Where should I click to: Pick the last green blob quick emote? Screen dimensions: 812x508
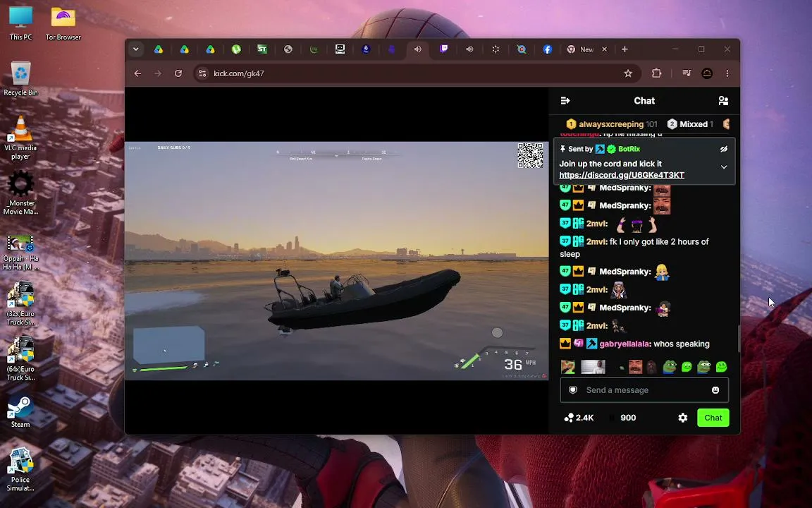click(x=721, y=367)
